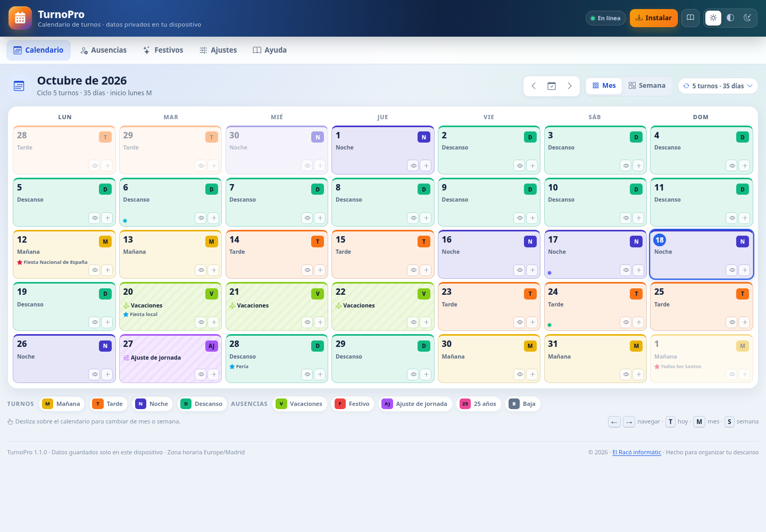The image size is (766, 532).
Task: Toggle the eye icon on day 27
Action: [x=201, y=375]
